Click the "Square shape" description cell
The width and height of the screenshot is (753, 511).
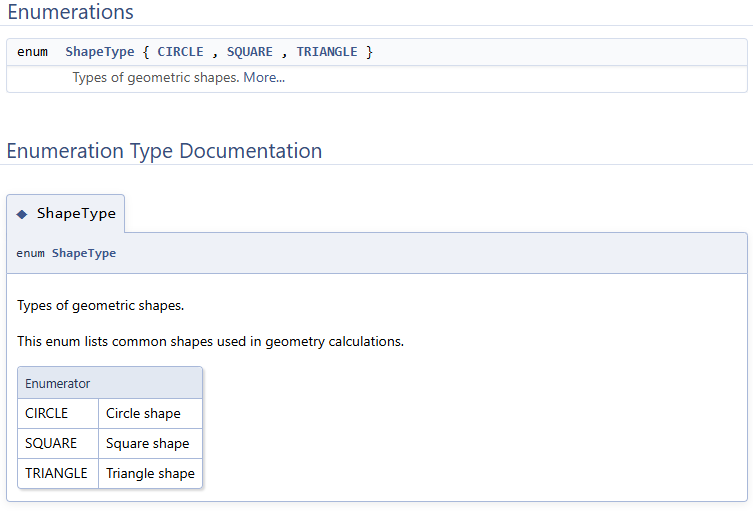pyautogui.click(x=147, y=444)
